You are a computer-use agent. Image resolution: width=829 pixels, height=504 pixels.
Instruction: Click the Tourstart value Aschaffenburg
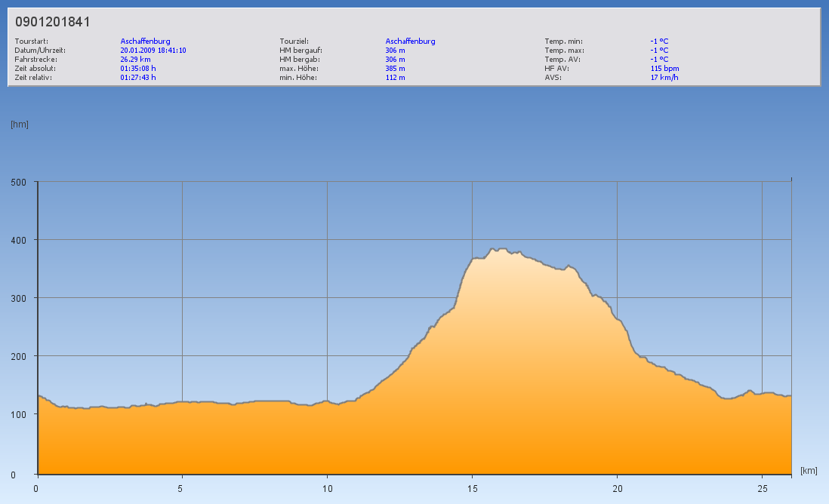(x=145, y=41)
